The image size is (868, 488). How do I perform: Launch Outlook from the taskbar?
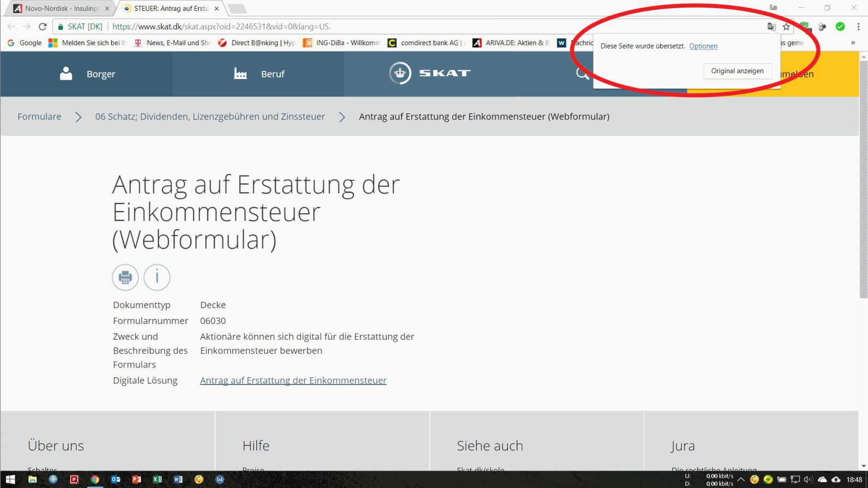tap(116, 479)
